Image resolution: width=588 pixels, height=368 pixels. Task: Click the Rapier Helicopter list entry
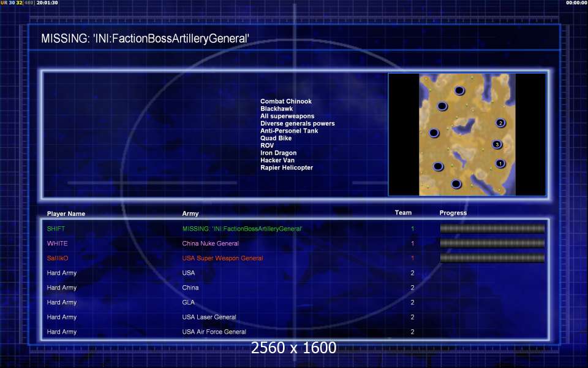(x=286, y=167)
